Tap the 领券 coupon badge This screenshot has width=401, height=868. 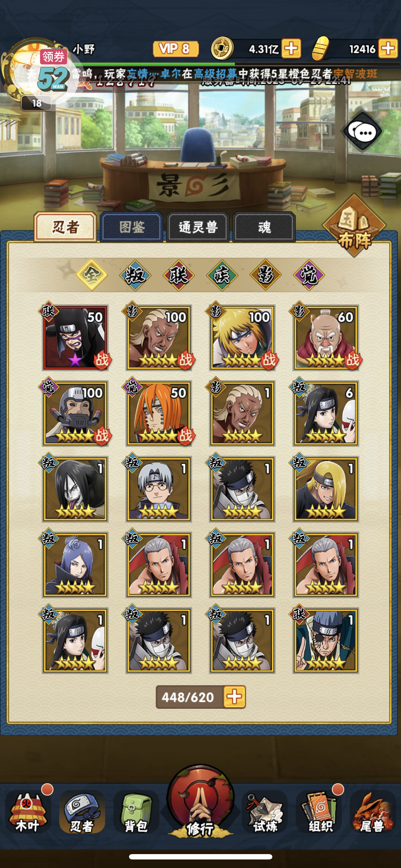[x=53, y=57]
